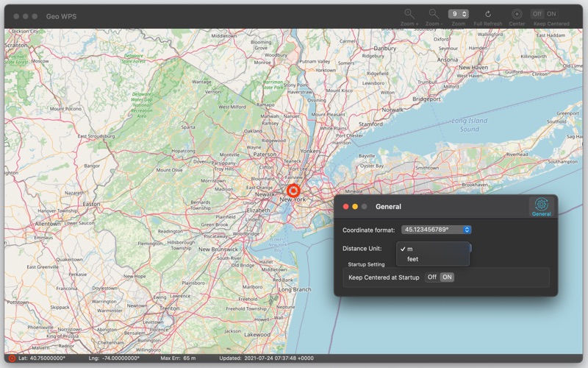Image resolution: width=588 pixels, height=368 pixels.
Task: Click the Lakewood label on the map
Action: 257,335
